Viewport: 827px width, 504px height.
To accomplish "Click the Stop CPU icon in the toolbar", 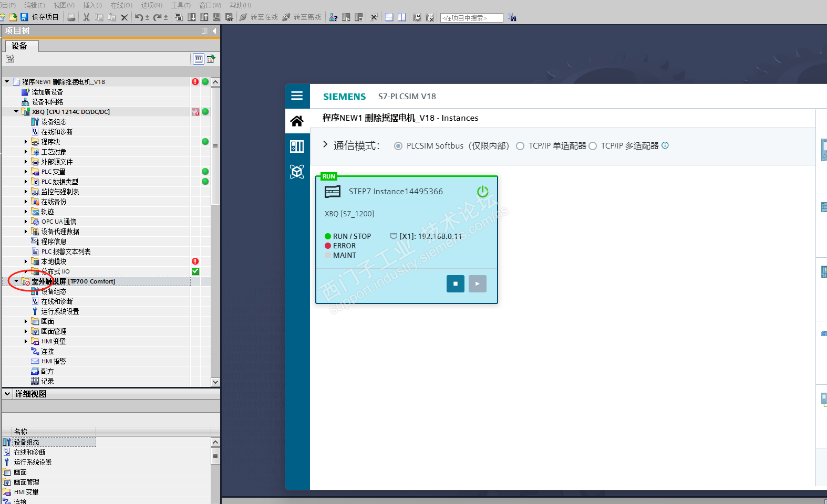I will coord(358,17).
